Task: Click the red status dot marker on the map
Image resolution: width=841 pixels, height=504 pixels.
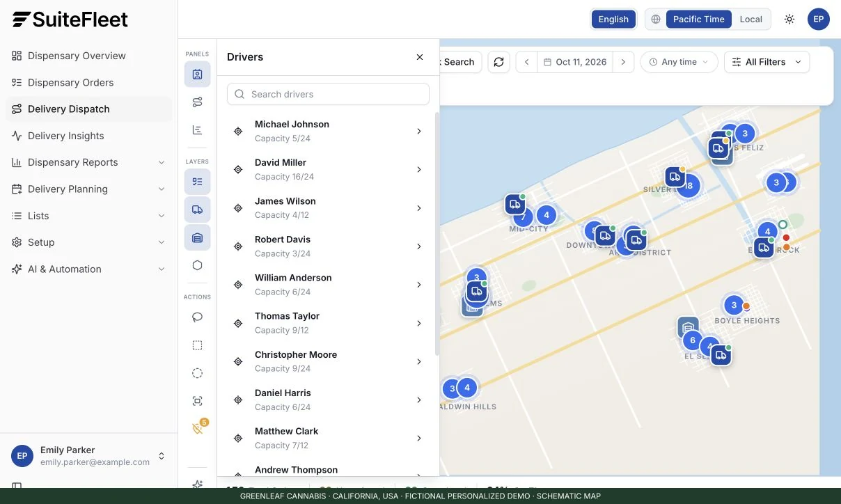Action: (x=786, y=237)
